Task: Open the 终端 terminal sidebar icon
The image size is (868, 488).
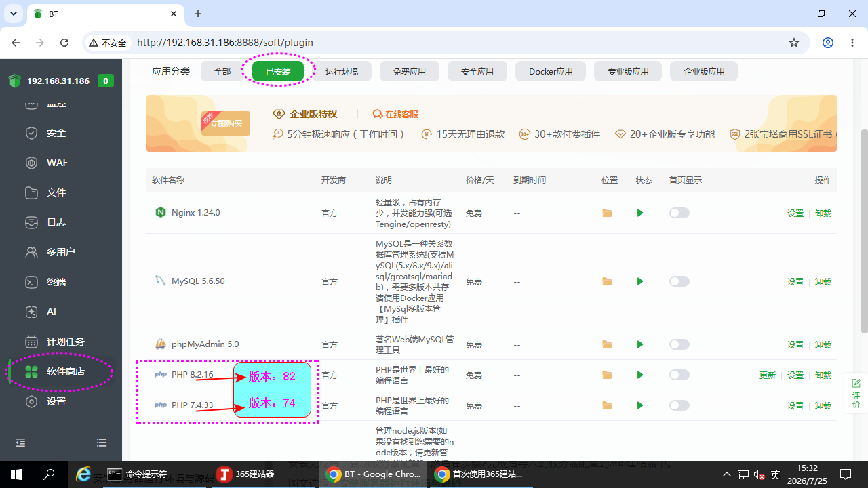Action: point(31,282)
